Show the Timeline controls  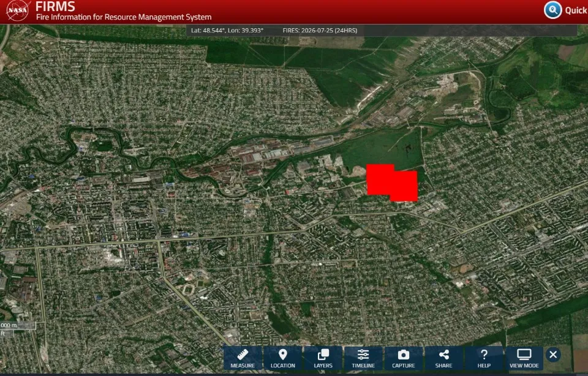tap(363, 358)
